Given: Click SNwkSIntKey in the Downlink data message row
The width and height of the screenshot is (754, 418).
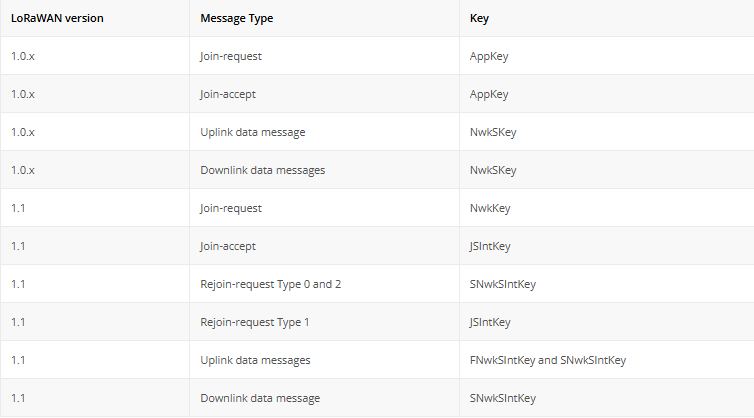Looking at the screenshot, I should click(x=502, y=398).
